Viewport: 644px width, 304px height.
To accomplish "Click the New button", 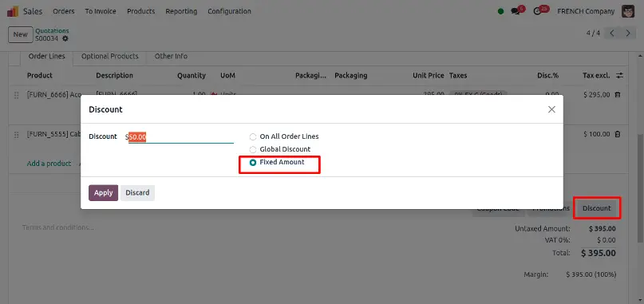I will tap(21, 34).
